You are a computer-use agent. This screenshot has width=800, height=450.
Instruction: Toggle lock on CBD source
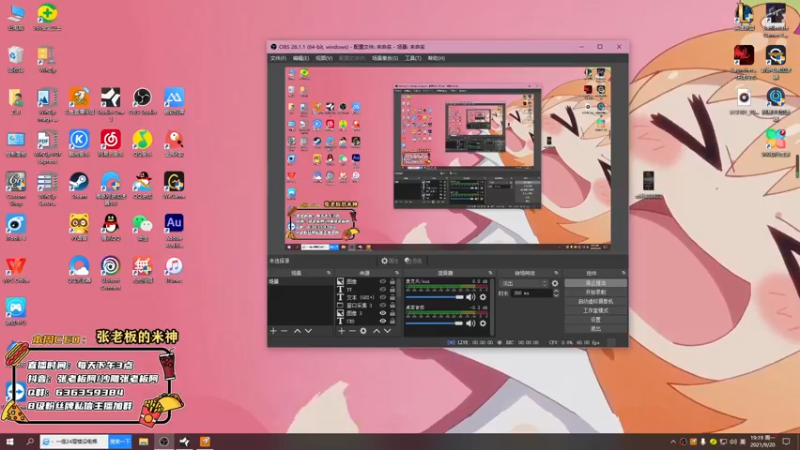392,321
